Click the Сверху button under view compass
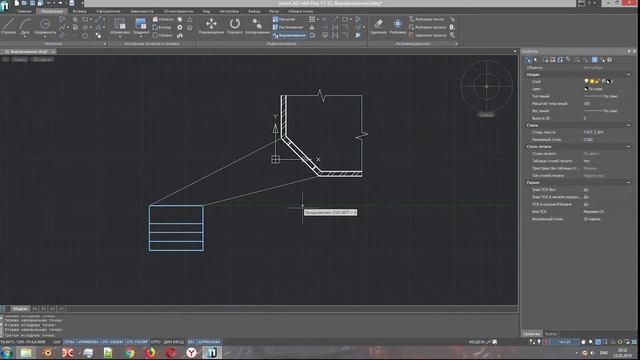The width and height of the screenshot is (640, 360). pos(486,115)
